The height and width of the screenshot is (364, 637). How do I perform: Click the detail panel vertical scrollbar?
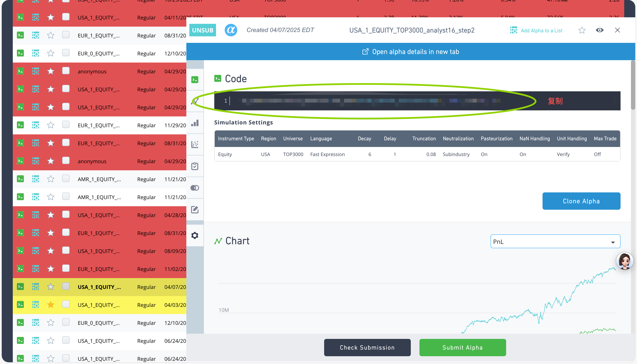633,85
